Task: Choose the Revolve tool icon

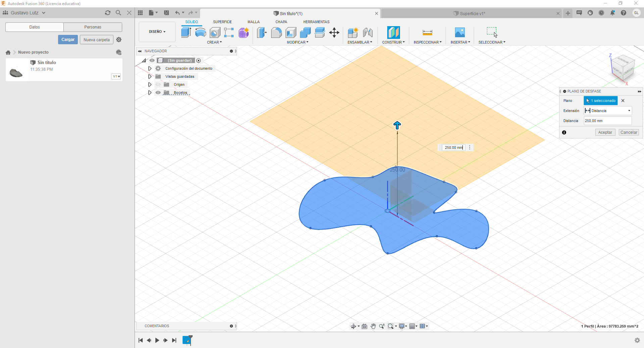Action: (201, 33)
